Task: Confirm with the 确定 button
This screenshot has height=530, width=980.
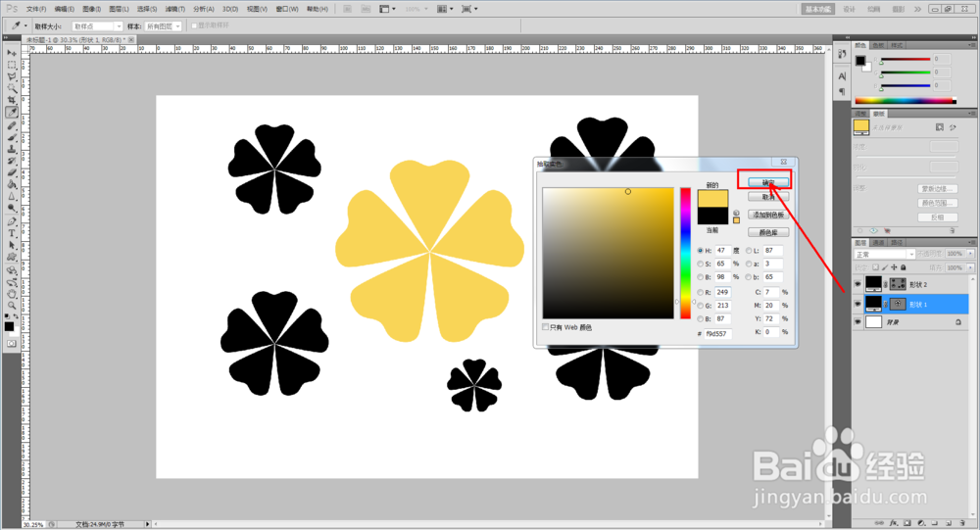Action: coord(768,182)
